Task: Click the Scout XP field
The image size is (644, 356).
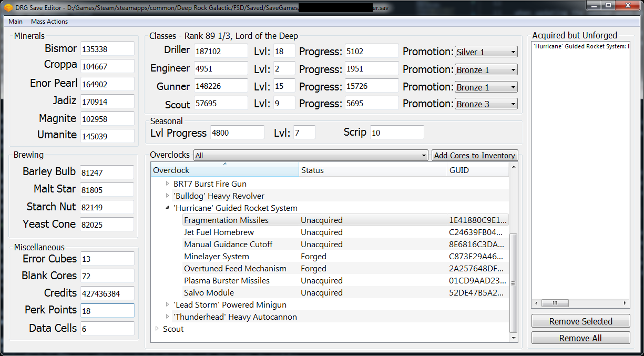Action: pyautogui.click(x=220, y=103)
